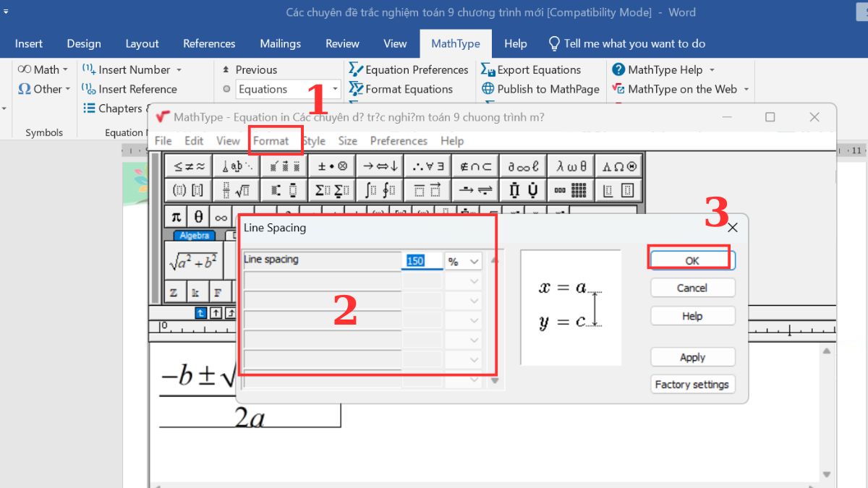Switch to the References ribbon tab
This screenshot has height=488, width=868.
tap(209, 43)
